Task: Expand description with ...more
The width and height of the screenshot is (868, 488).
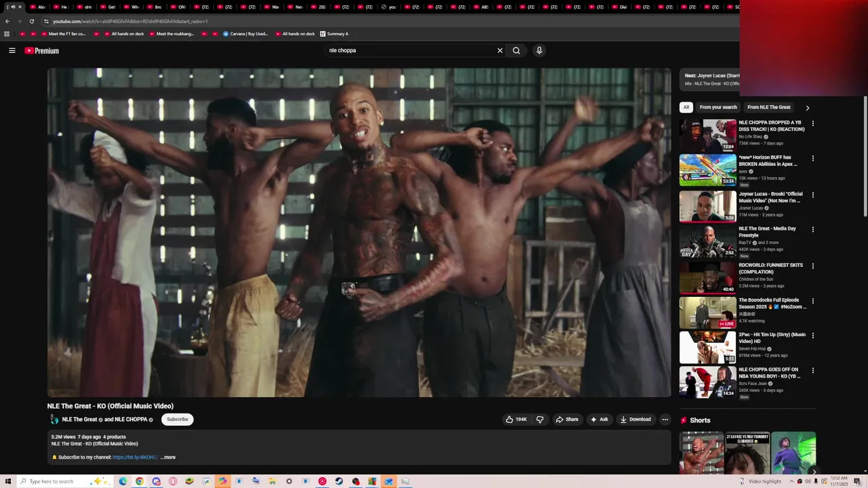Action: tap(168, 457)
